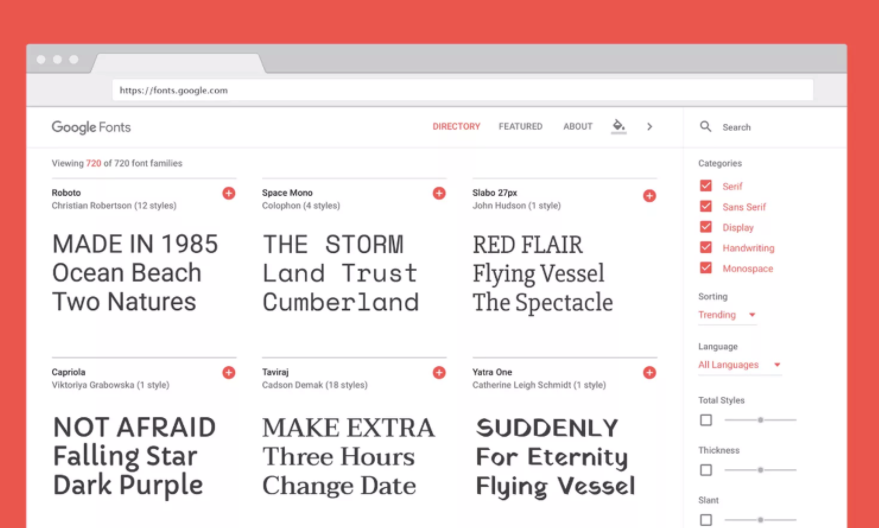Click designer Christian Robertson (12 styles)
Screen dimensions: 879x528
(114, 206)
